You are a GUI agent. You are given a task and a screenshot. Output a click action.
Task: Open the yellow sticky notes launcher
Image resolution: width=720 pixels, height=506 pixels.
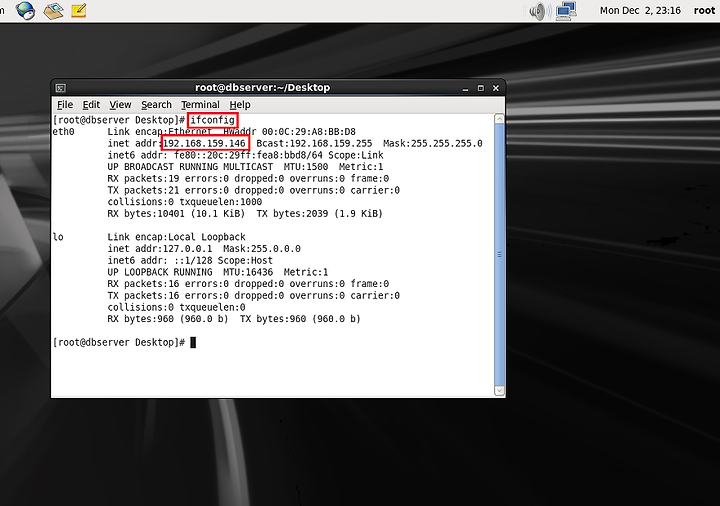(x=79, y=10)
